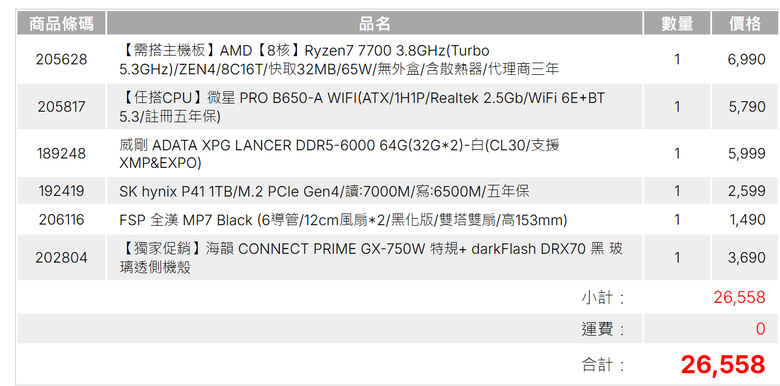This screenshot has width=780, height=386.
Task: Click the bold 合計 total 26,558
Action: click(723, 365)
